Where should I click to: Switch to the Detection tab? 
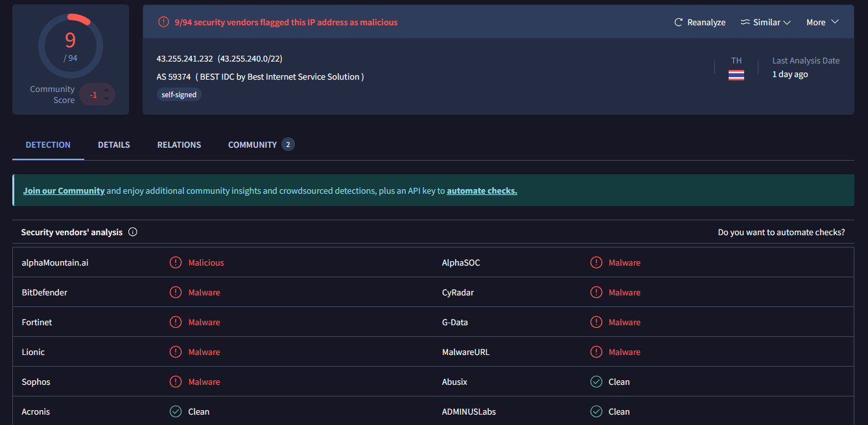(48, 144)
